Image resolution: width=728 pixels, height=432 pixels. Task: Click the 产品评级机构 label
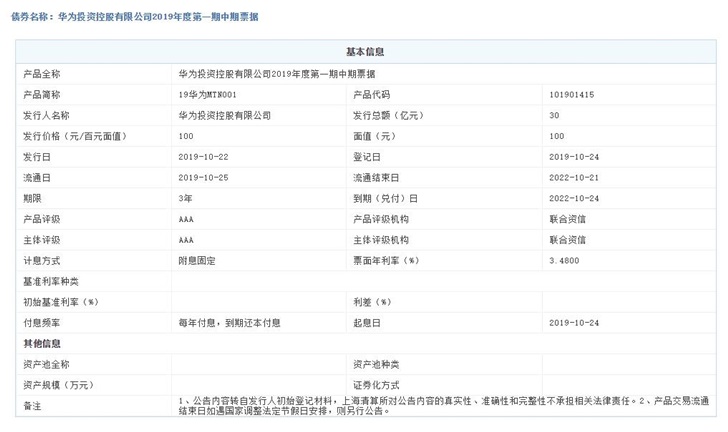(381, 219)
